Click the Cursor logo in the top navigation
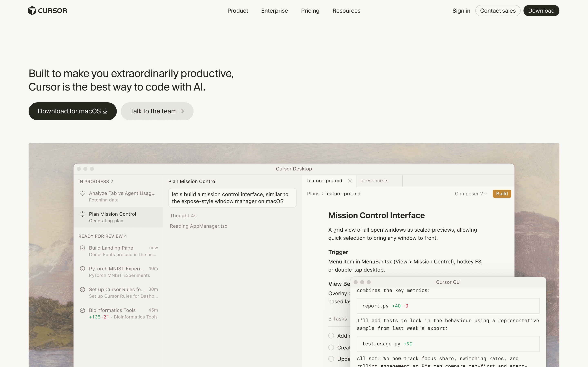The image size is (588, 367). (x=48, y=10)
